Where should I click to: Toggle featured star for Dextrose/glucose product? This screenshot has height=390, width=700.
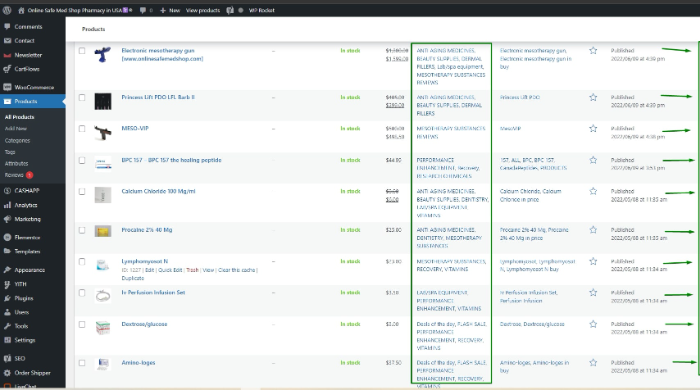pos(593,324)
